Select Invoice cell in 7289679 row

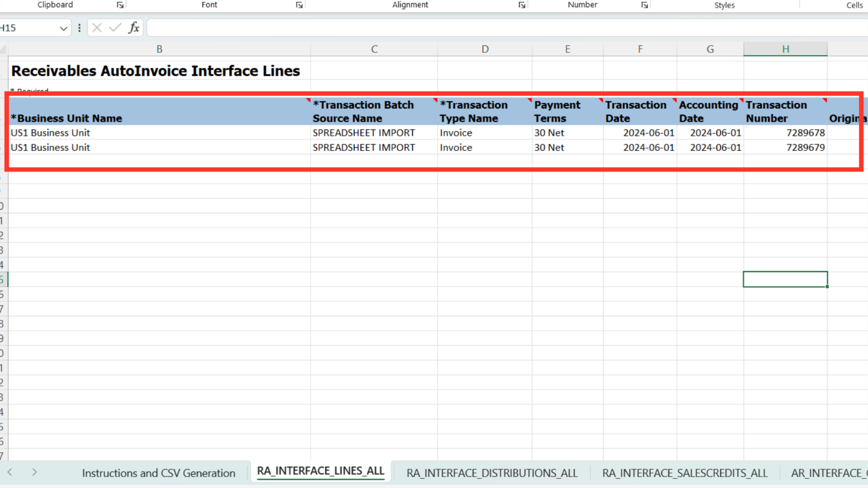[x=485, y=147]
